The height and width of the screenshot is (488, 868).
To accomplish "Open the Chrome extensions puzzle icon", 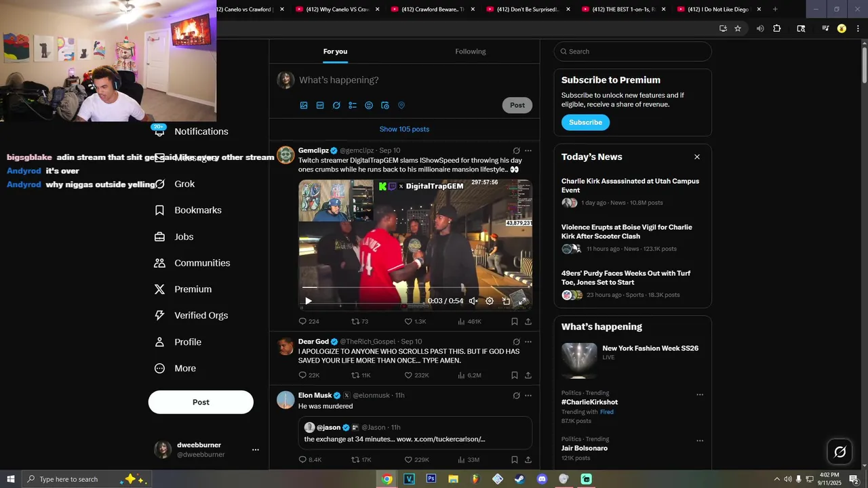I will pos(777,28).
